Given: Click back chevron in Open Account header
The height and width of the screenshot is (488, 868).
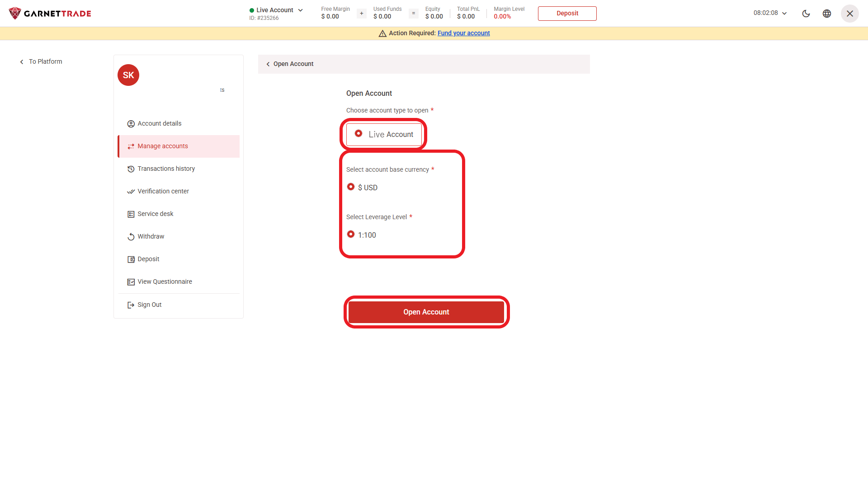Looking at the screenshot, I should [x=268, y=64].
